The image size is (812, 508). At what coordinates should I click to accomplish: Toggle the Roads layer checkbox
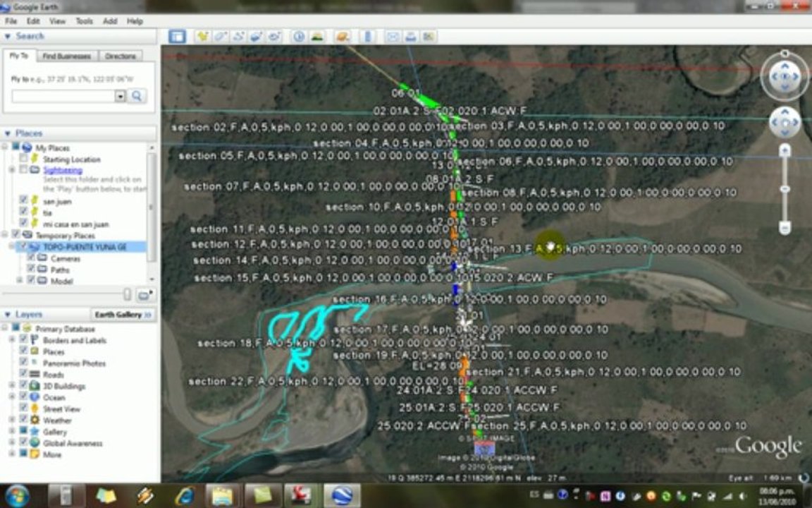click(23, 374)
